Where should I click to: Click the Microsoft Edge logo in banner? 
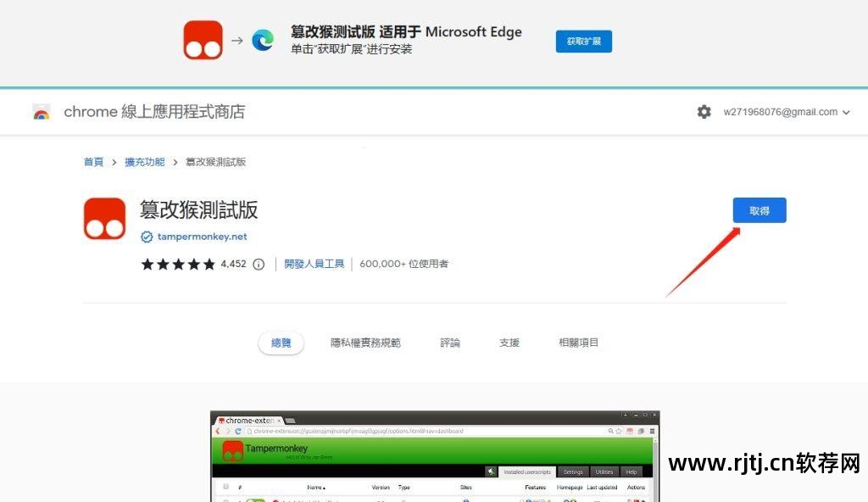click(x=263, y=41)
